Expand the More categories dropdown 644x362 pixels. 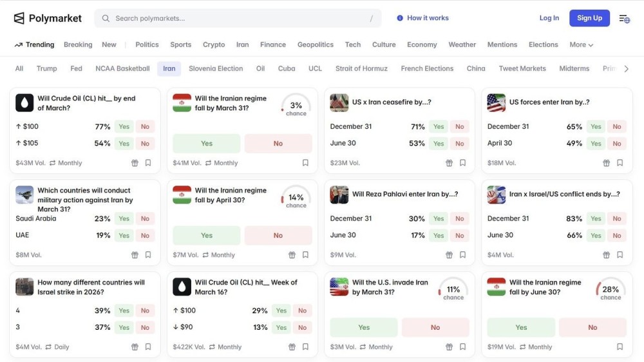581,45
